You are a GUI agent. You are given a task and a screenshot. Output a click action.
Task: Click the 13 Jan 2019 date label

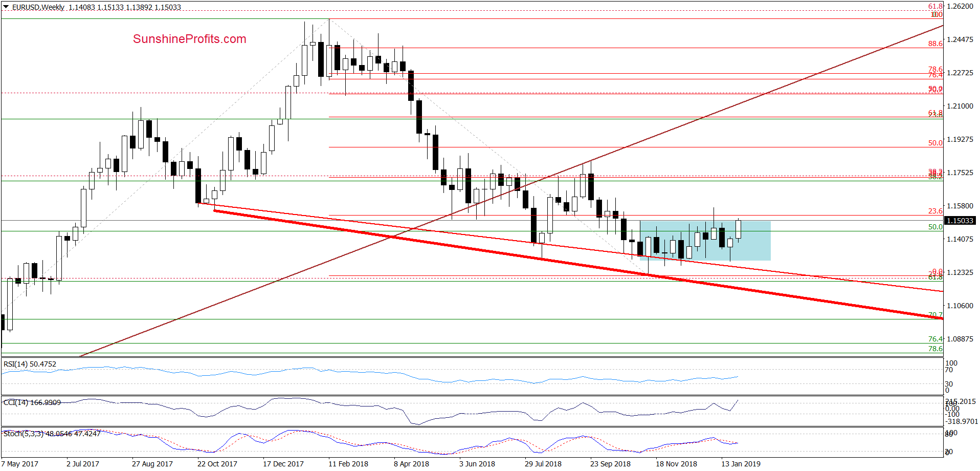coord(741,464)
